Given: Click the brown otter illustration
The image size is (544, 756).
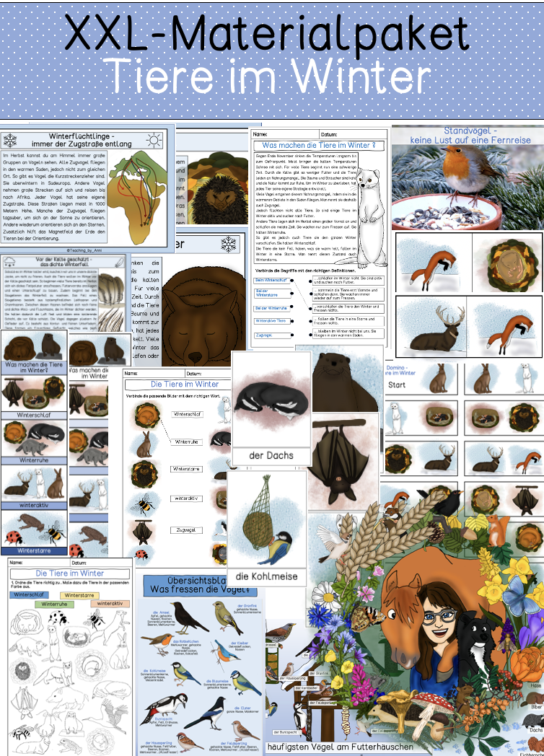Looking at the screenshot, I should [x=343, y=382].
